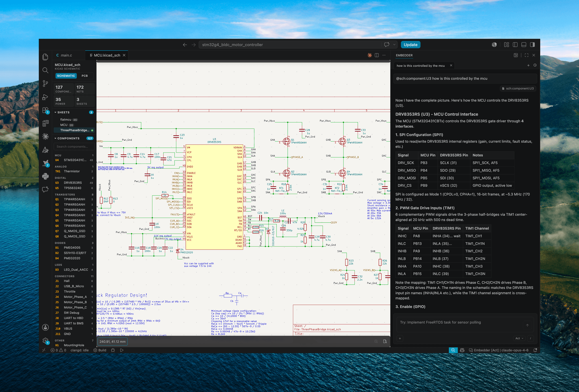Click Build in the status bar
This screenshot has width=579, height=392.
[100, 350]
